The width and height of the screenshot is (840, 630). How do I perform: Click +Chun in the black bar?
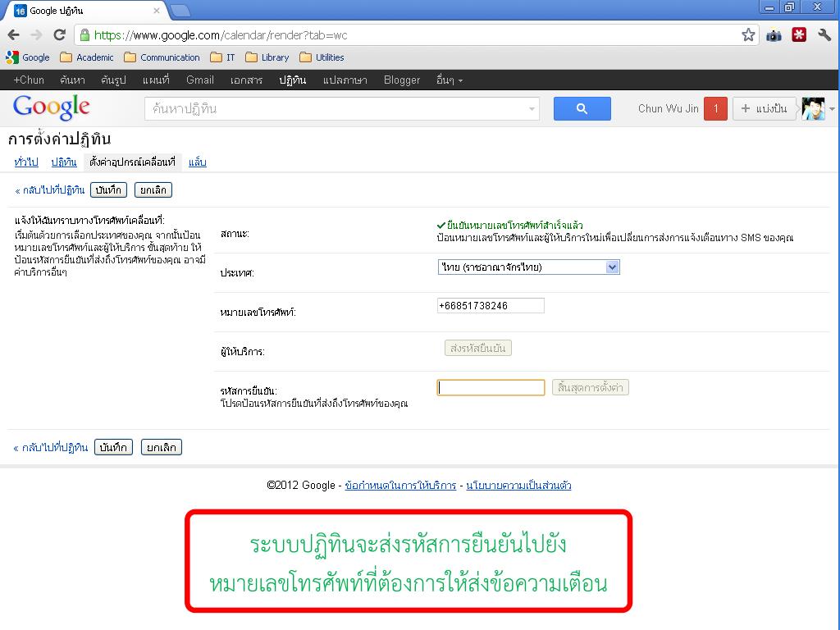coord(29,80)
